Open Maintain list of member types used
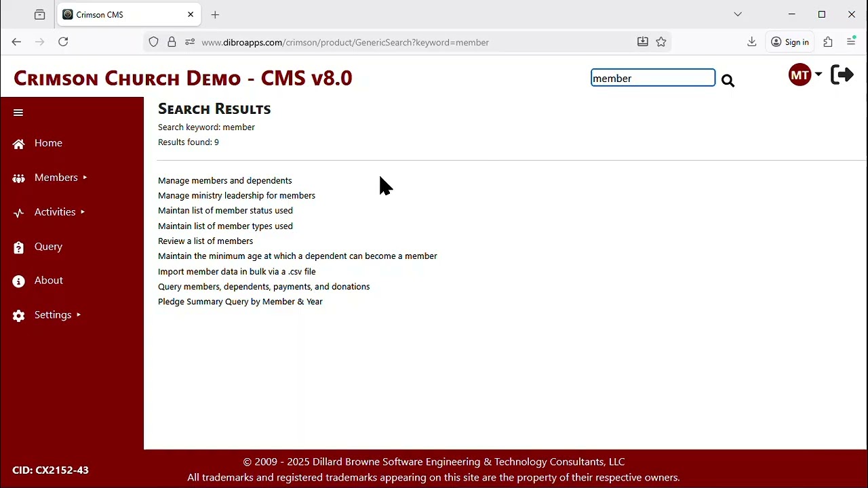This screenshot has width=868, height=488. [x=225, y=226]
